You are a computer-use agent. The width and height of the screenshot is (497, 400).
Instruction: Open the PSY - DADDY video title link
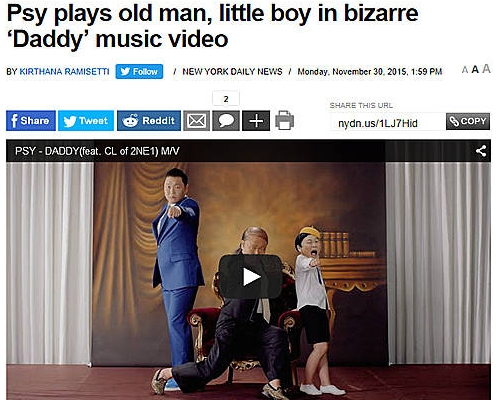pos(97,151)
